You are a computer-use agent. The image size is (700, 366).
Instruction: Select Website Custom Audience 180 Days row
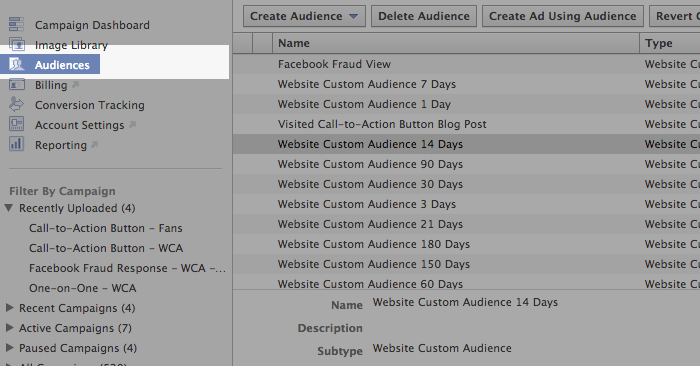(467, 244)
